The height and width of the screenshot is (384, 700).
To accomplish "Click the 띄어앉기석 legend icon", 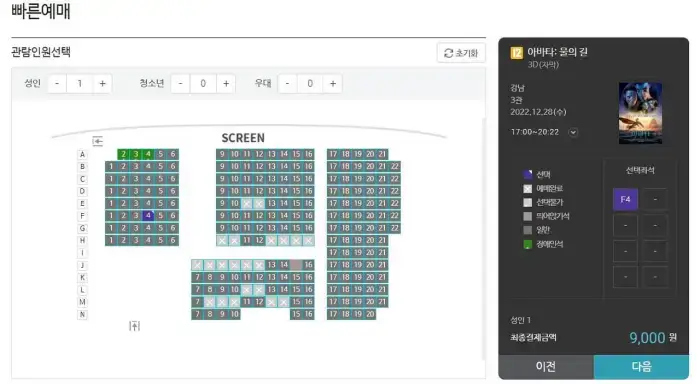I will click(528, 216).
